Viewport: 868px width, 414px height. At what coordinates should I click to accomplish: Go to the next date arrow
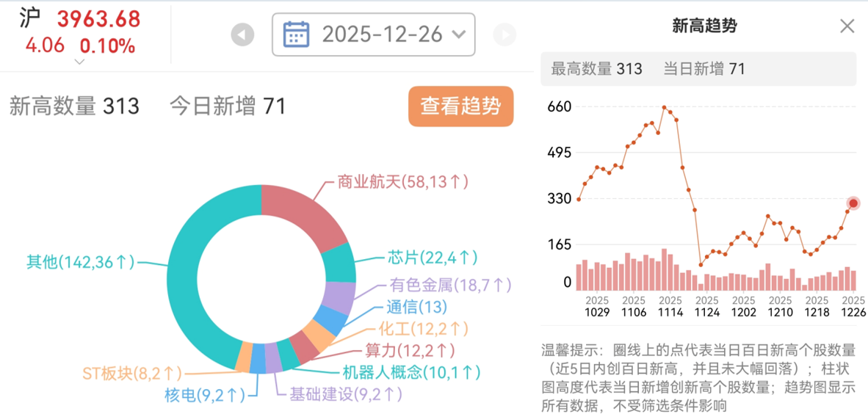[504, 34]
